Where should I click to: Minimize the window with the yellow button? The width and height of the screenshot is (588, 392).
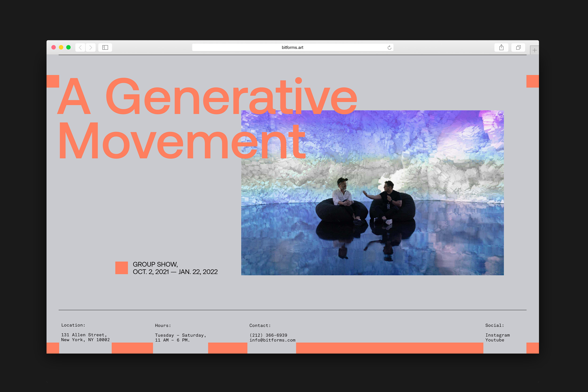coord(61,47)
